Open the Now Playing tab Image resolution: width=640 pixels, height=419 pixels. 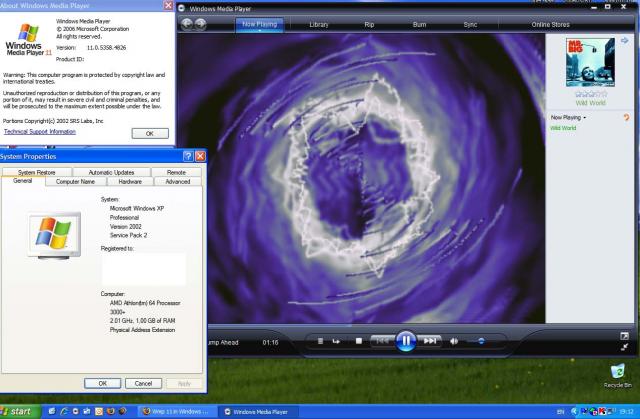(x=260, y=24)
